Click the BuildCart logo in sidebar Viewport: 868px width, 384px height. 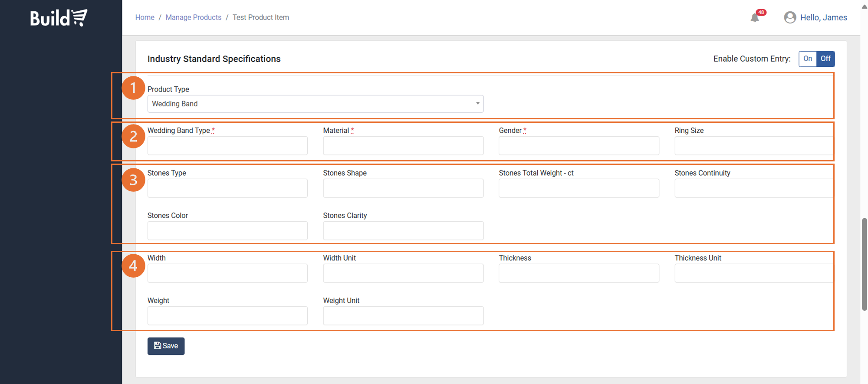coord(59,18)
